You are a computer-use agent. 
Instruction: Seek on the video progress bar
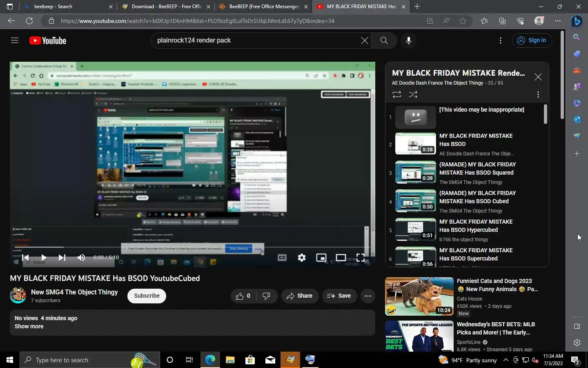click(192, 247)
